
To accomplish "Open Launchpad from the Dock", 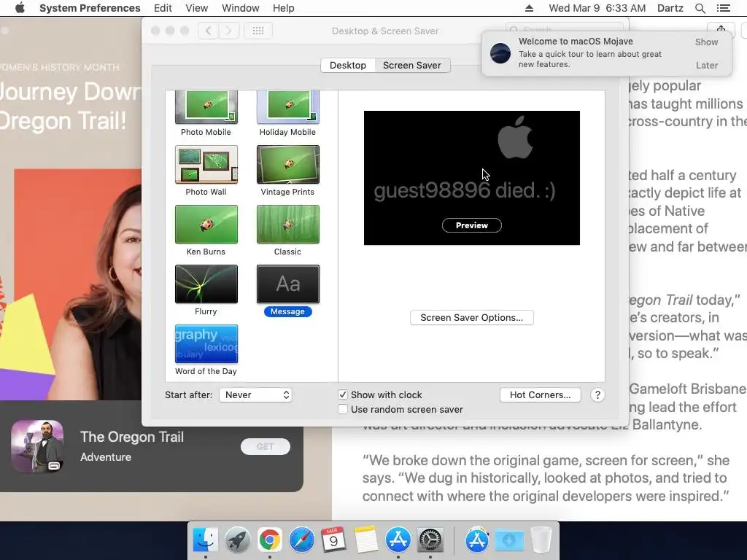I will (x=238, y=540).
